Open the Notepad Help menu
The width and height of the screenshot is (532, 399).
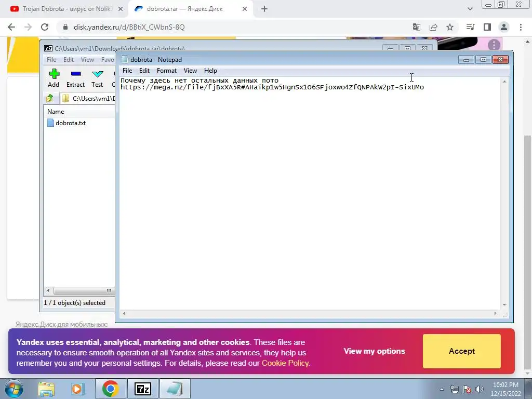(x=210, y=71)
